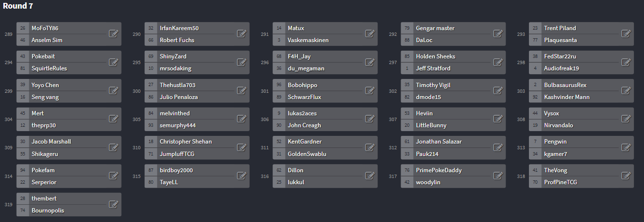Select player melvinthed in match 305
The width and height of the screenshot is (644, 222).
click(175, 113)
